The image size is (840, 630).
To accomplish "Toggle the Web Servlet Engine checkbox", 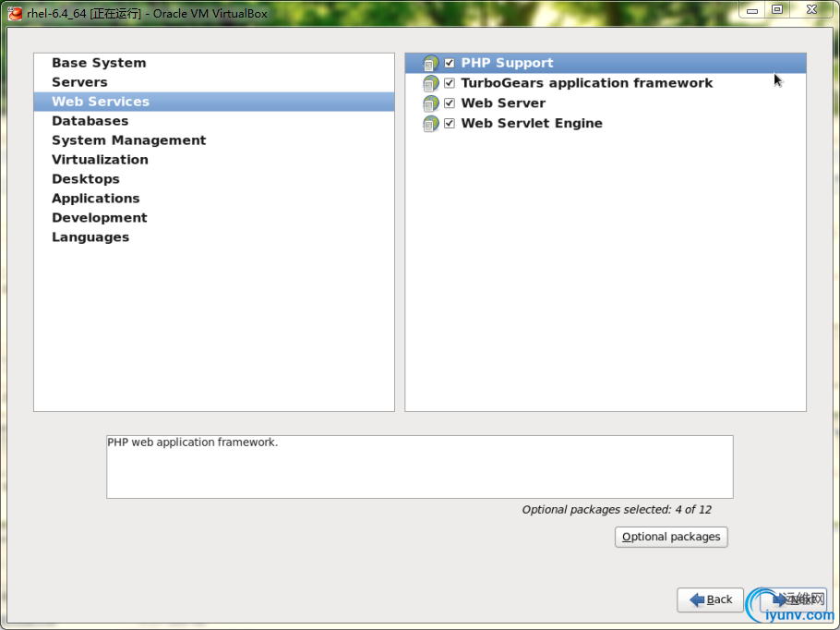I will point(450,123).
